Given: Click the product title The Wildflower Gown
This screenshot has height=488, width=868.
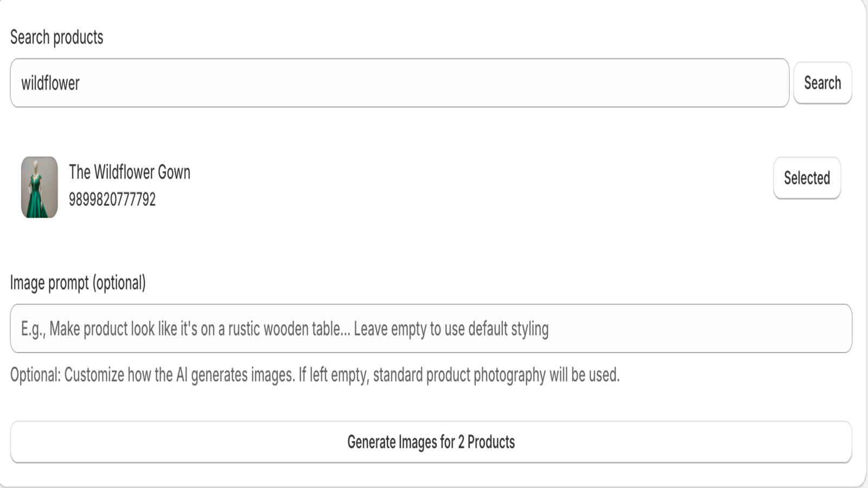Looking at the screenshot, I should tap(129, 172).
